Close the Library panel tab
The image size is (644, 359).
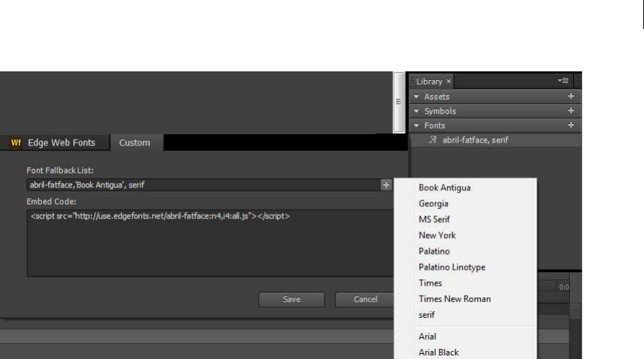tap(449, 81)
